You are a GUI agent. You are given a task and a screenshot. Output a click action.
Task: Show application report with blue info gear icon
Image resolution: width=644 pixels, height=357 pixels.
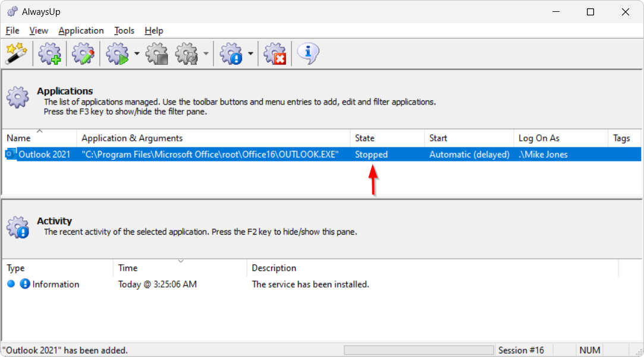point(231,53)
